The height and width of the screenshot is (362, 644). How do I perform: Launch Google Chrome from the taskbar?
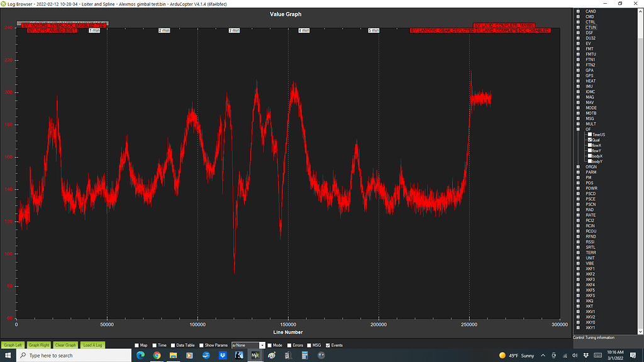pyautogui.click(x=157, y=356)
